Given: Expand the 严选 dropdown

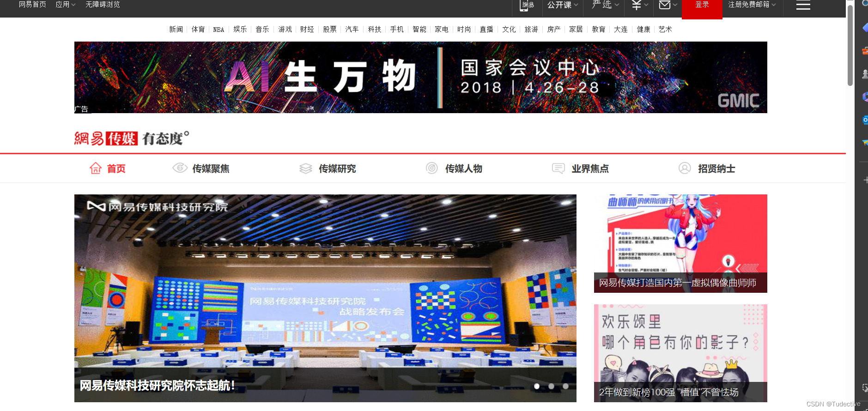Looking at the screenshot, I should coord(606,5).
